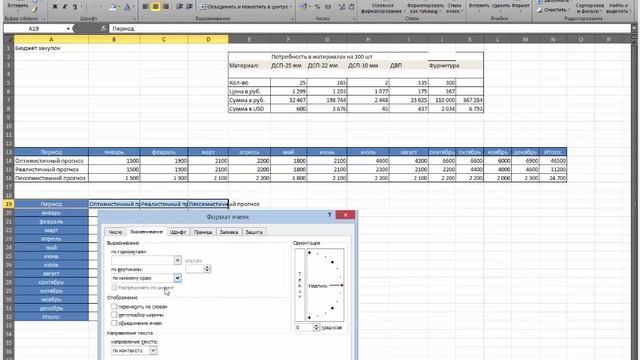The width and height of the screenshot is (640, 360).
Task: Increase decimal places icon
Action: 342,7
